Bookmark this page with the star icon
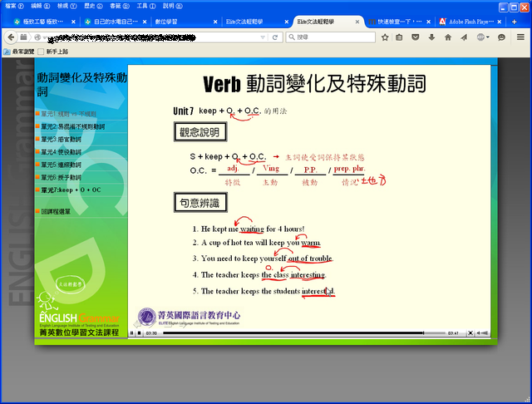Image resolution: width=532 pixels, height=404 pixels. (x=385, y=37)
